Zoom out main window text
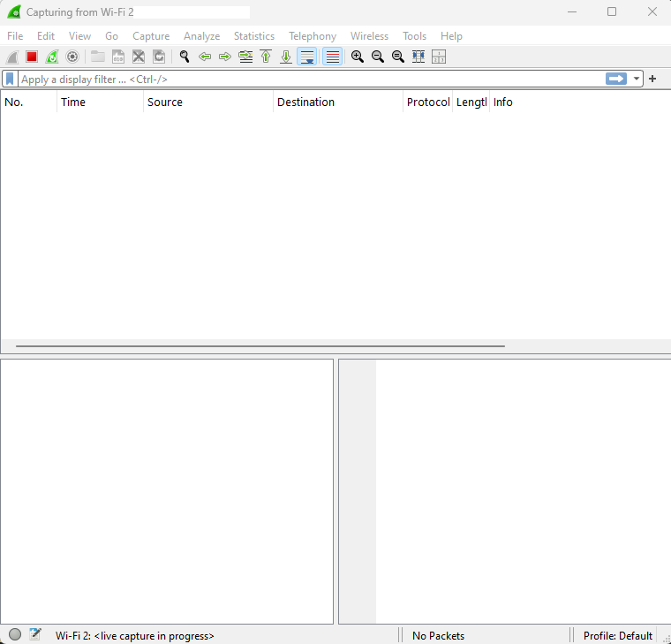Viewport: 671px width, 644px height. coord(378,57)
